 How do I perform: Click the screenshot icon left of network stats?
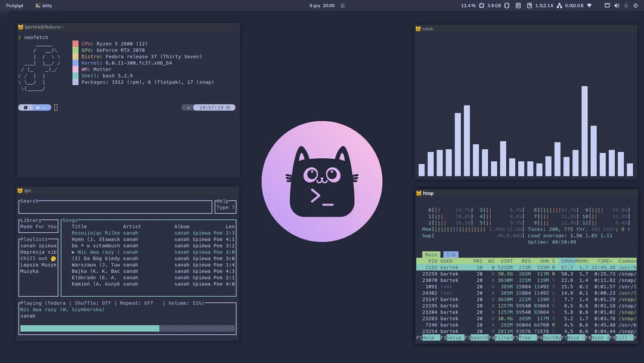coord(518,5)
